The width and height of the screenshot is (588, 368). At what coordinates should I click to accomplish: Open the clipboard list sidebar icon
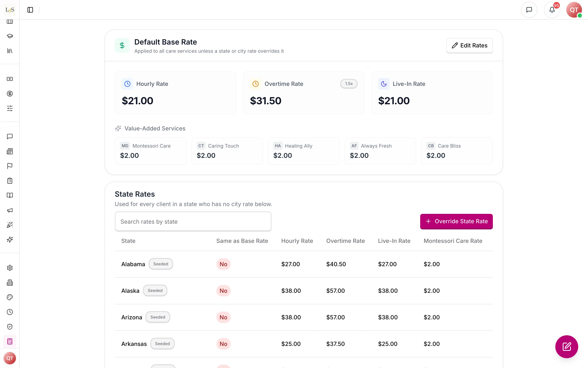point(10,181)
